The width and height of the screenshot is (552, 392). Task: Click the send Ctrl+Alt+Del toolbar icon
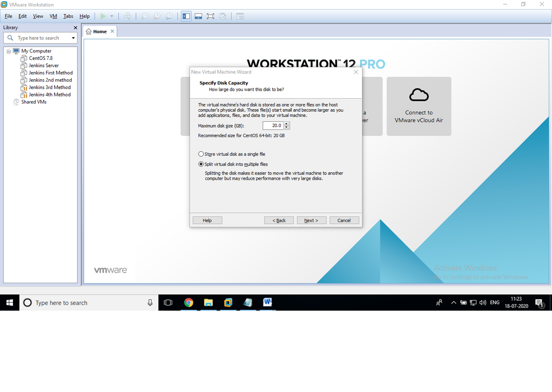(127, 16)
